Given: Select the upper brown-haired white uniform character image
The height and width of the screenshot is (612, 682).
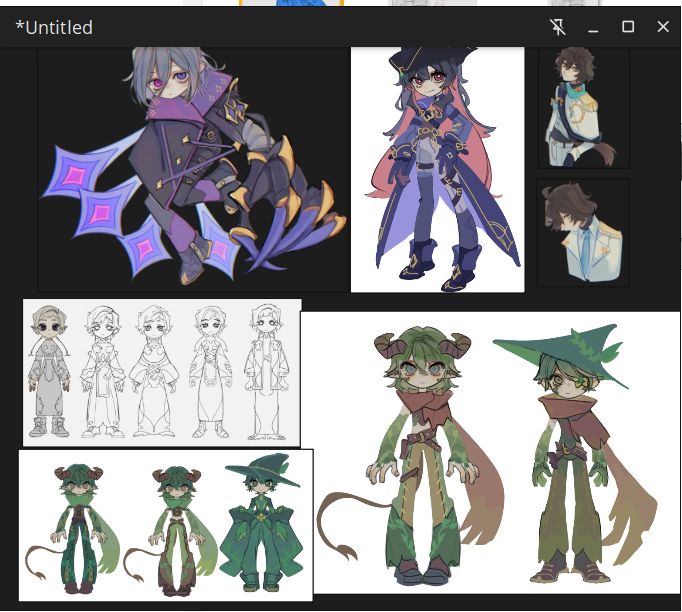Looking at the screenshot, I should coord(584,107).
